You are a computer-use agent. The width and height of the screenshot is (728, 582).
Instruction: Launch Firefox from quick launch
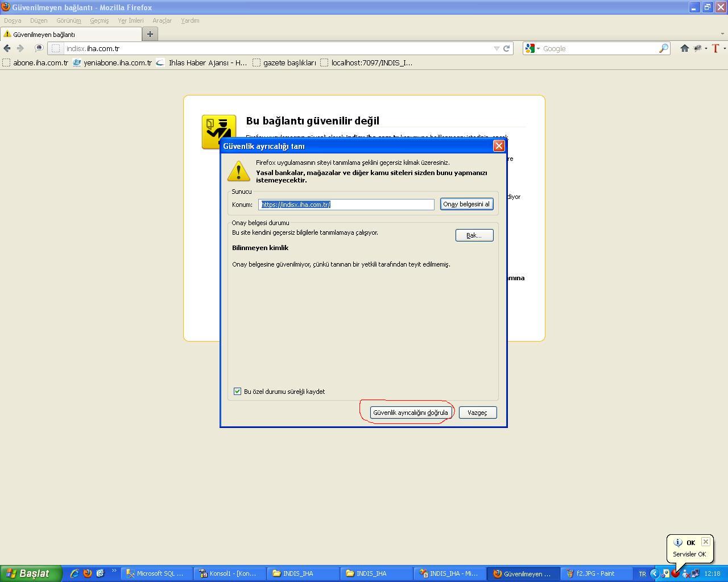click(x=88, y=573)
